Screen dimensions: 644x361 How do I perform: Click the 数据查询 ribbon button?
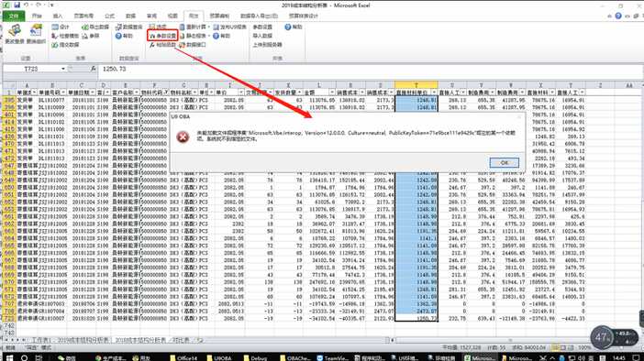pyautogui.click(x=128, y=27)
